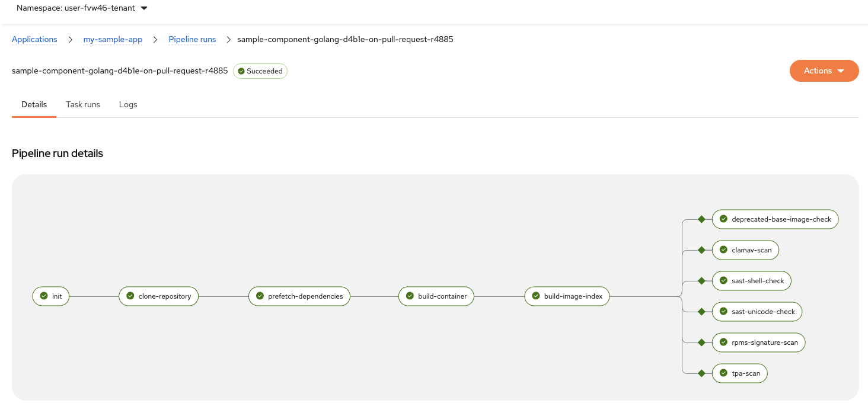Viewport: 868px width, 413px height.
Task: Open the sast-unicode-check task node
Action: 757,312
